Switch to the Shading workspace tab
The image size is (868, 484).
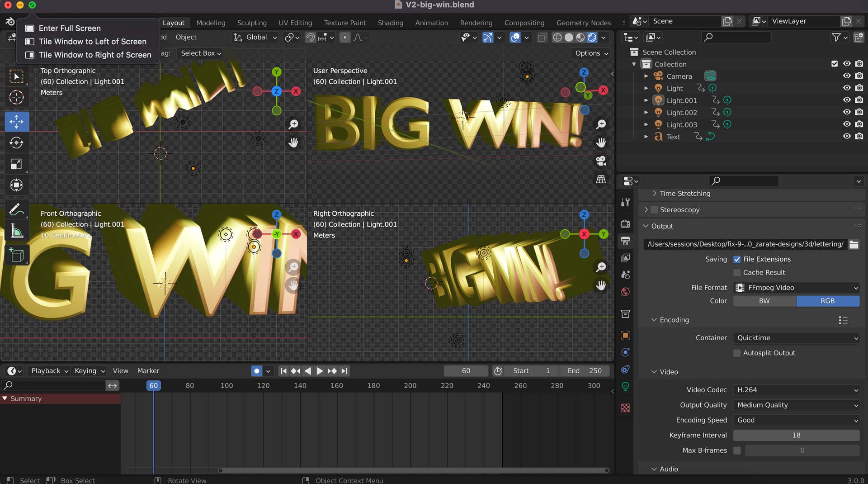coord(390,23)
